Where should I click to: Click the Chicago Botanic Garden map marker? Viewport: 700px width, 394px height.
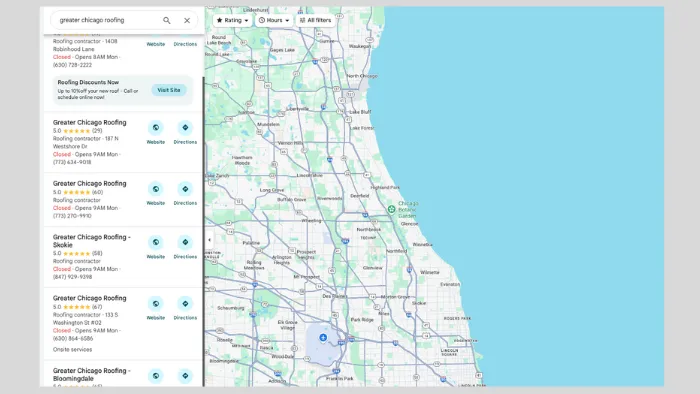pos(392,209)
